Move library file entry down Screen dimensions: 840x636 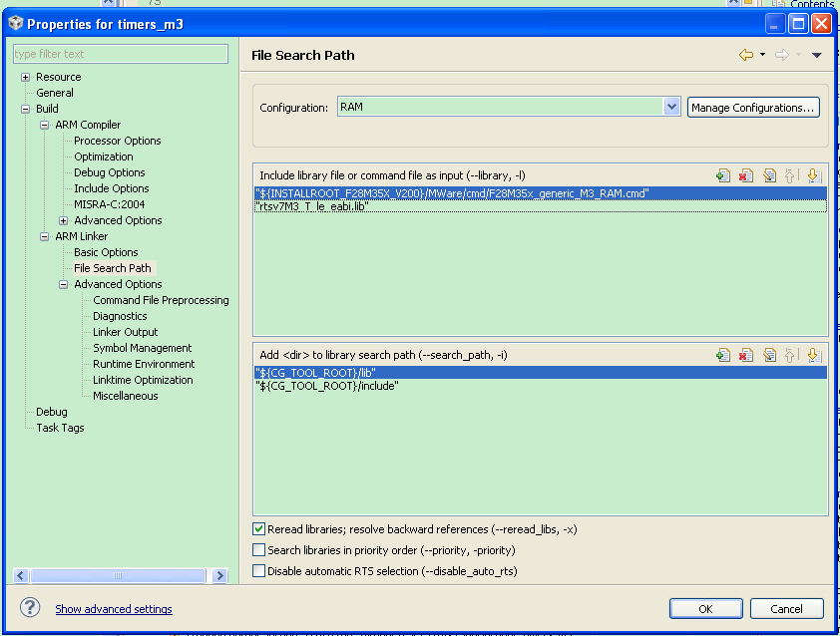[x=814, y=175]
